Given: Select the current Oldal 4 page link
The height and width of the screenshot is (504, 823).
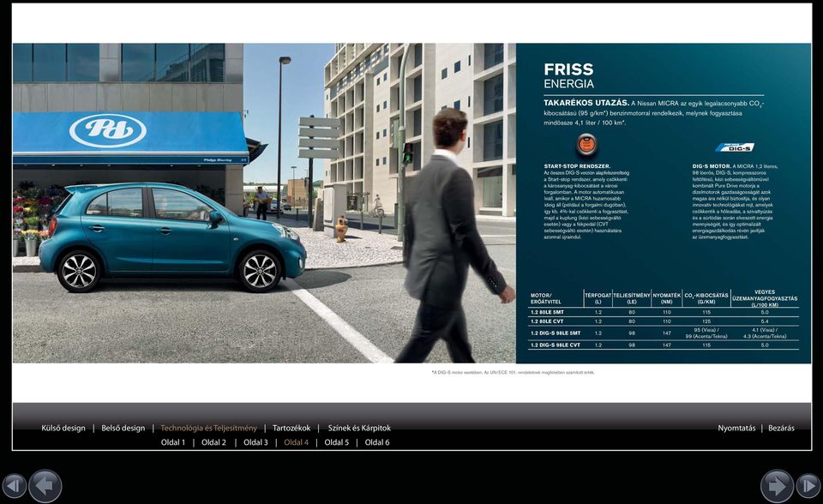Looking at the screenshot, I should pos(296,442).
